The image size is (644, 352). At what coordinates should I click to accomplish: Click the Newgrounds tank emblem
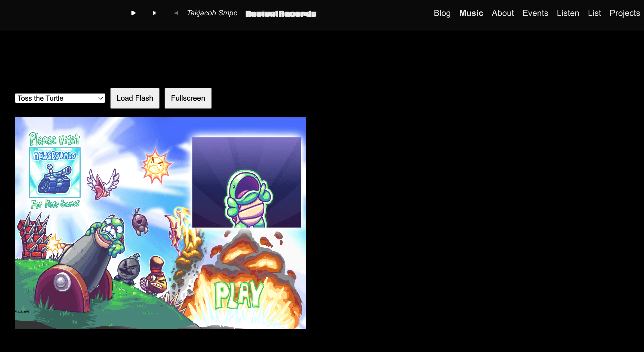click(54, 172)
